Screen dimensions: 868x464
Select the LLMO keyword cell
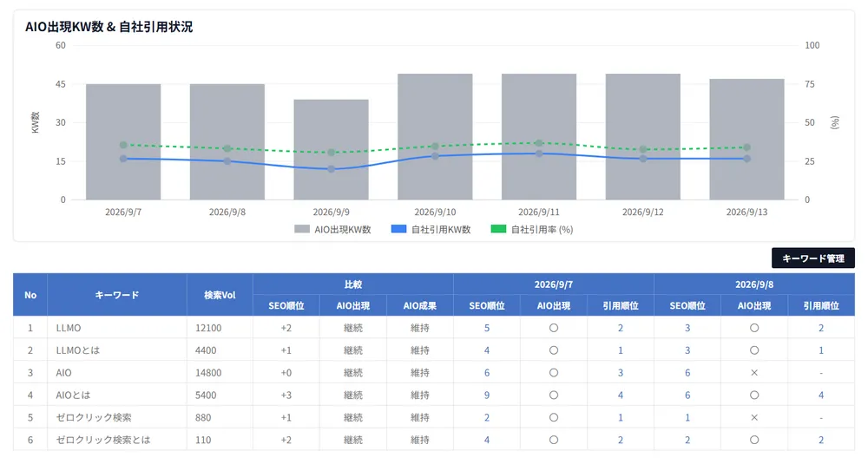[x=117, y=328]
